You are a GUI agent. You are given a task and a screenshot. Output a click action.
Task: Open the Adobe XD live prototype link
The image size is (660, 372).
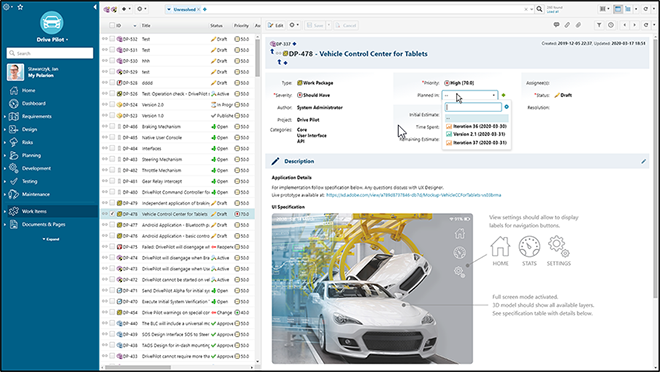[413, 195]
